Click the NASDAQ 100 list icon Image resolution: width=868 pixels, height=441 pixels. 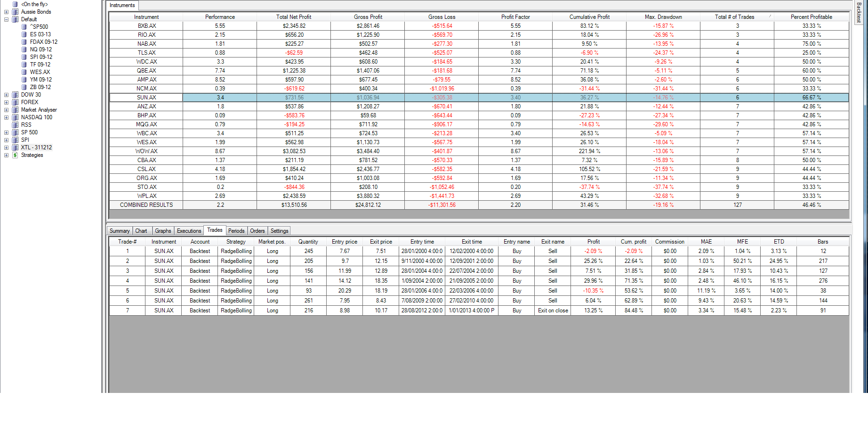[15, 117]
